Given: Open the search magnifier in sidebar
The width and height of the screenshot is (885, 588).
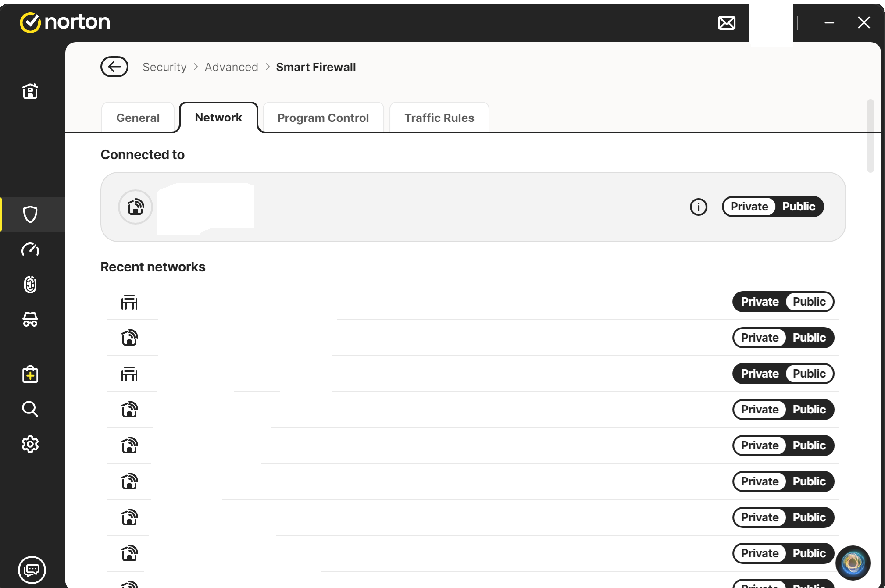Looking at the screenshot, I should (x=30, y=409).
